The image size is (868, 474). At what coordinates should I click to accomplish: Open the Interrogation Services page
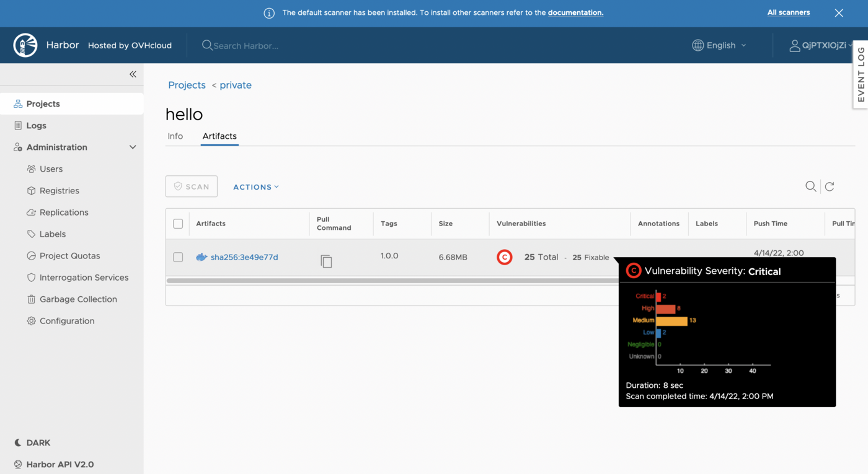coord(84,277)
